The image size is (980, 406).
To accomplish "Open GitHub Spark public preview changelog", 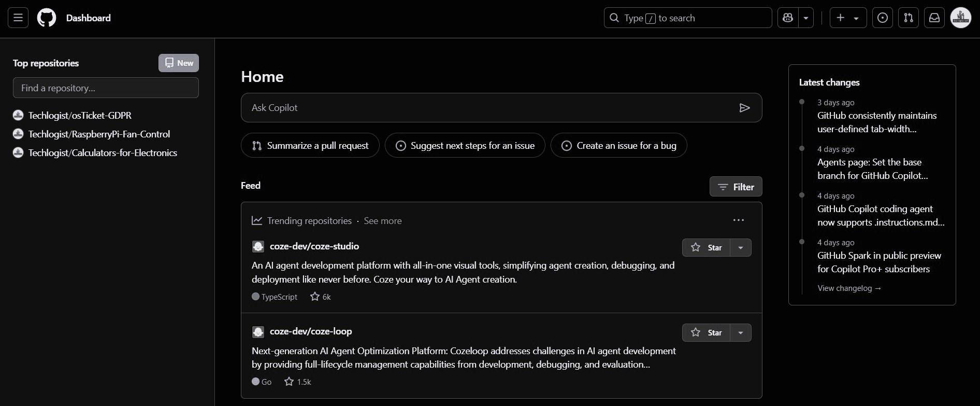I will (x=879, y=262).
